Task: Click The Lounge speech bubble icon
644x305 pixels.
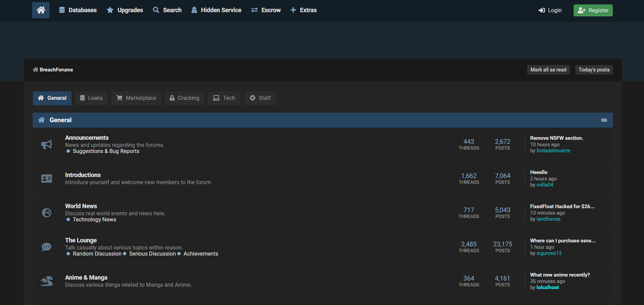Action: tap(46, 247)
